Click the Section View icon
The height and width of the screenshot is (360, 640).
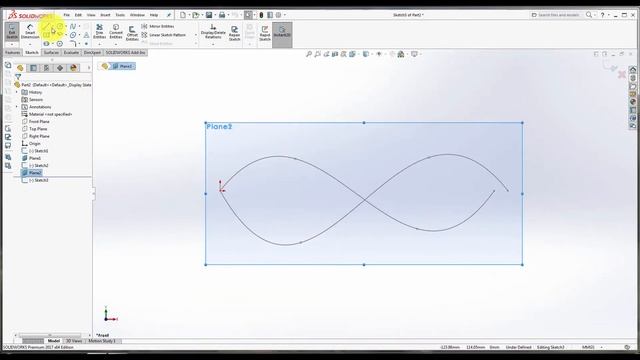[x=335, y=54]
